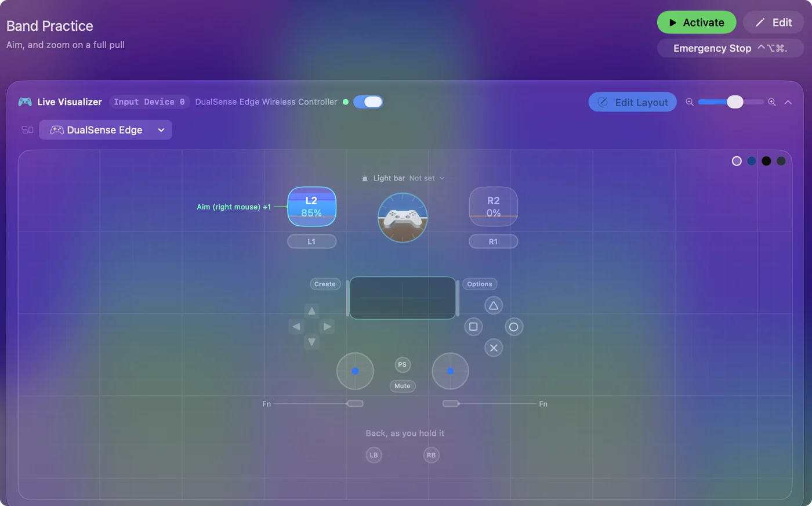812x506 pixels.
Task: Adjust the visualizer zoom slider
Action: coord(731,102)
